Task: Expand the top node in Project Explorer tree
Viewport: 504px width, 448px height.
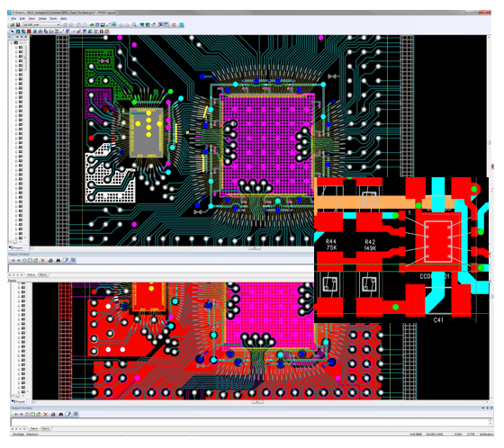Action: tap(11, 42)
